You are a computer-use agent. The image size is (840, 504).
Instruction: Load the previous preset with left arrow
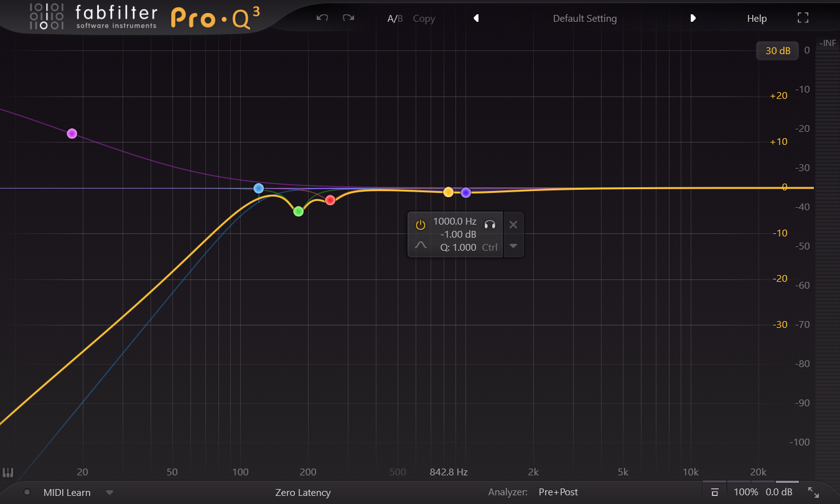tap(476, 18)
